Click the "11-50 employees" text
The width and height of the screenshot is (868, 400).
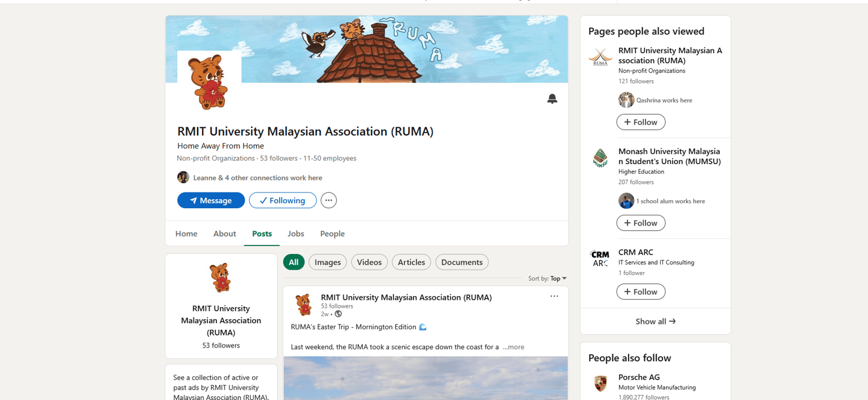(330, 158)
